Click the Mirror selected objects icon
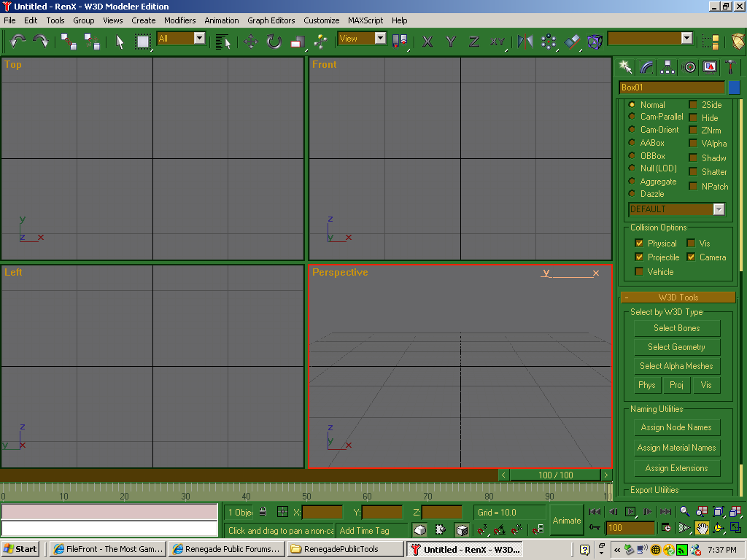747x560 pixels. 525,42
